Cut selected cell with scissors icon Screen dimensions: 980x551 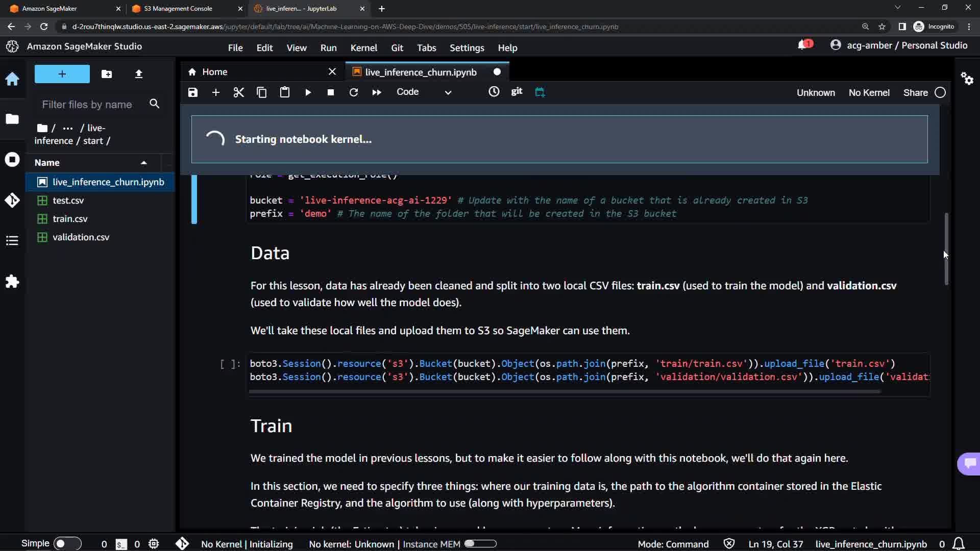tap(238, 92)
